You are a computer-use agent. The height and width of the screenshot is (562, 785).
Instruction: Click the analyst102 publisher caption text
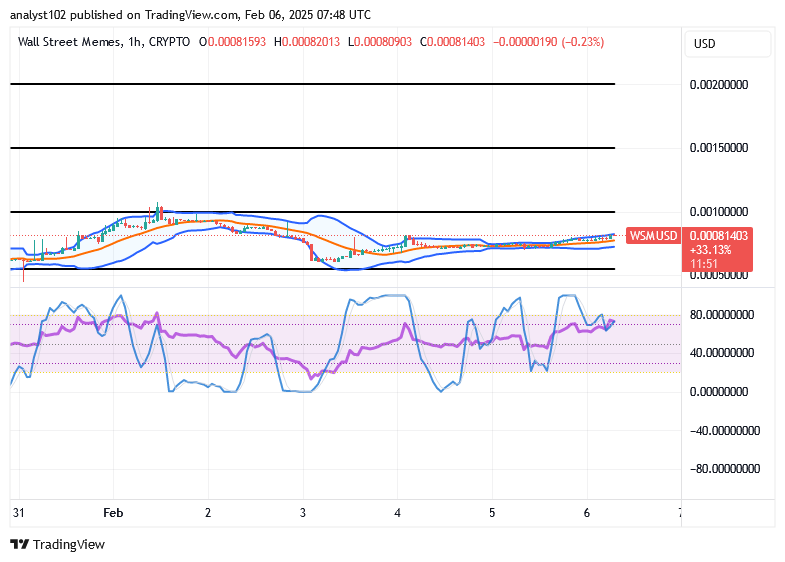click(x=190, y=15)
